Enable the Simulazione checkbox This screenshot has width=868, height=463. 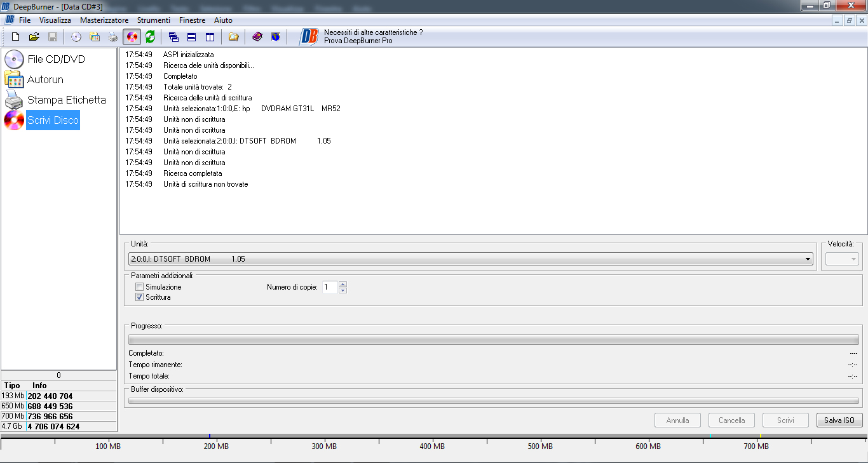tap(140, 287)
